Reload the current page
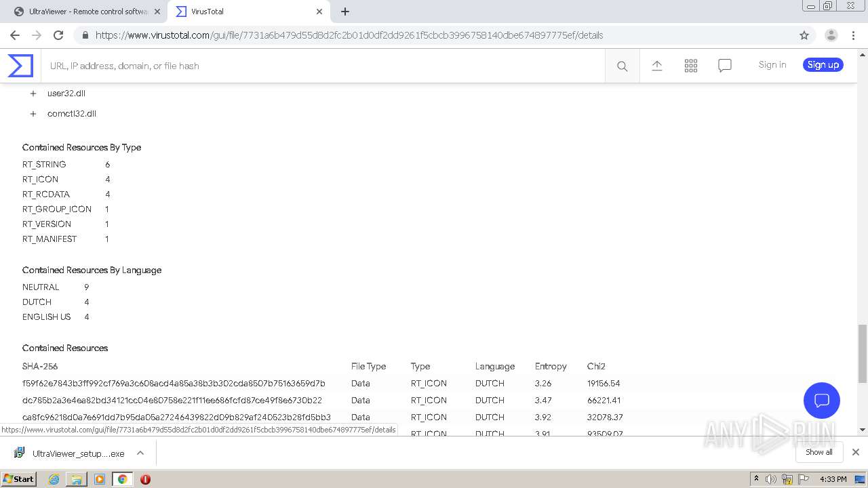Viewport: 868px width, 488px height. (58, 35)
